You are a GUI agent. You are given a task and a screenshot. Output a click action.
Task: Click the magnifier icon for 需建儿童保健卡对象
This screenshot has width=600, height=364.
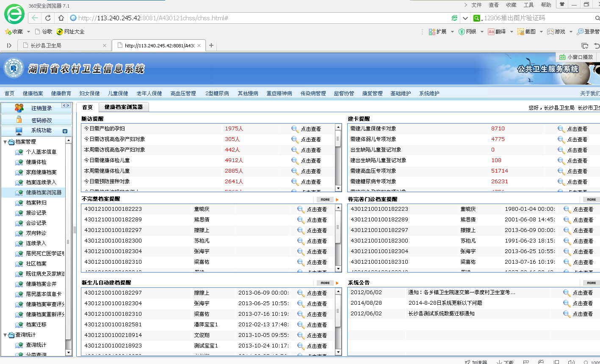point(561,129)
